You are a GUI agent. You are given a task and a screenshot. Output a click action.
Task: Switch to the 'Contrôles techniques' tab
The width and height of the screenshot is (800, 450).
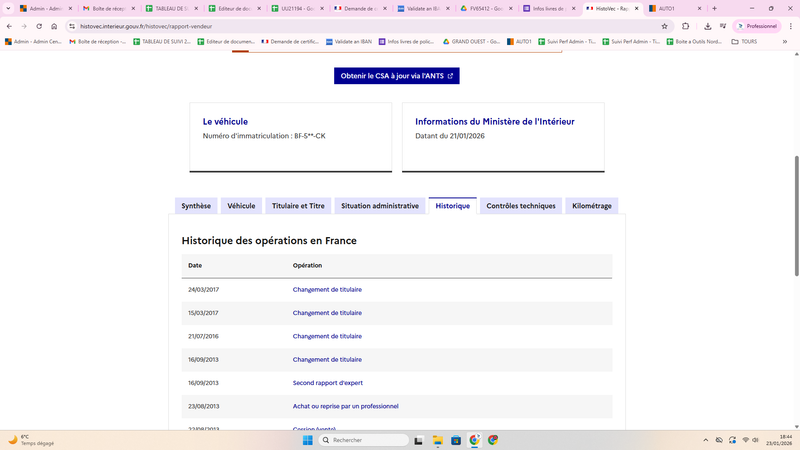click(520, 206)
